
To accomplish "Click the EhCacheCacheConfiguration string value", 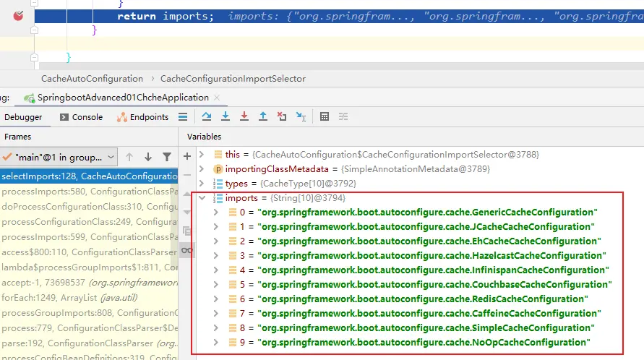I will (429, 241).
